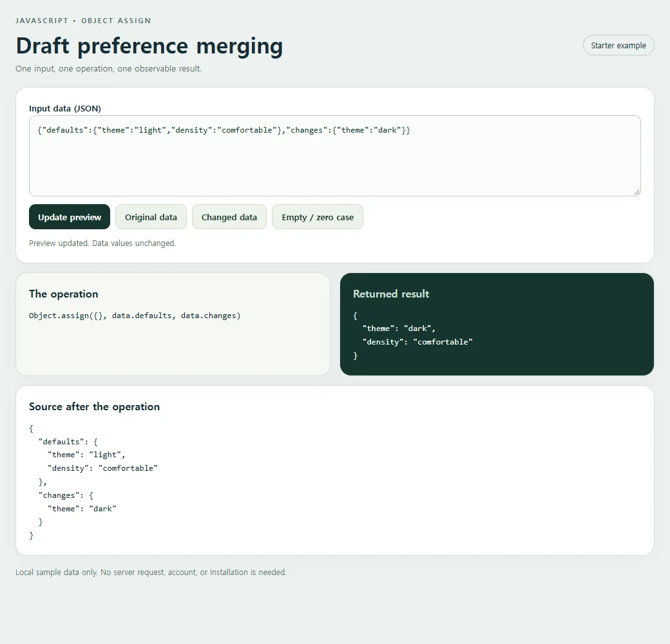Grab the textarea resize handle corner

[636, 193]
